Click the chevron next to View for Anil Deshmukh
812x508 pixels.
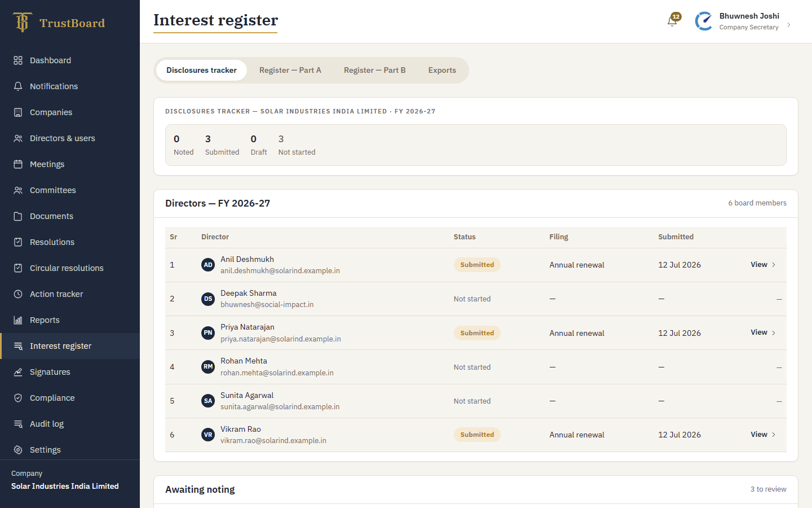(x=774, y=265)
